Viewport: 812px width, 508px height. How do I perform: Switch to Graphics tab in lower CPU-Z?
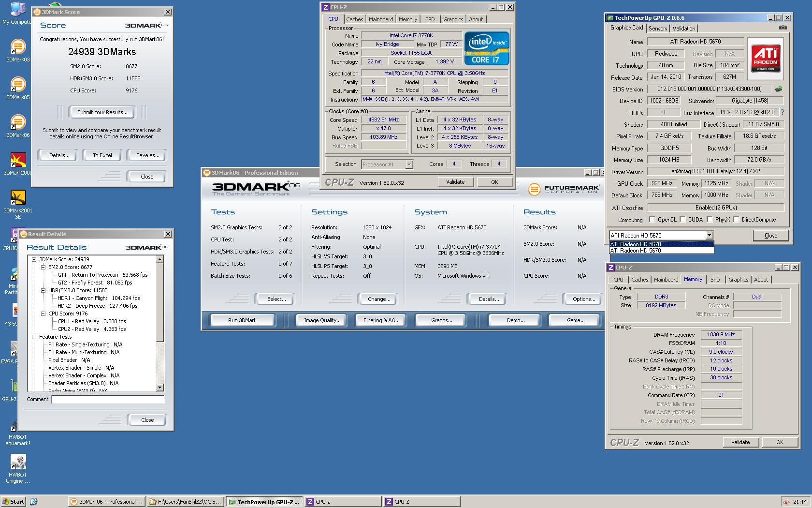click(738, 280)
